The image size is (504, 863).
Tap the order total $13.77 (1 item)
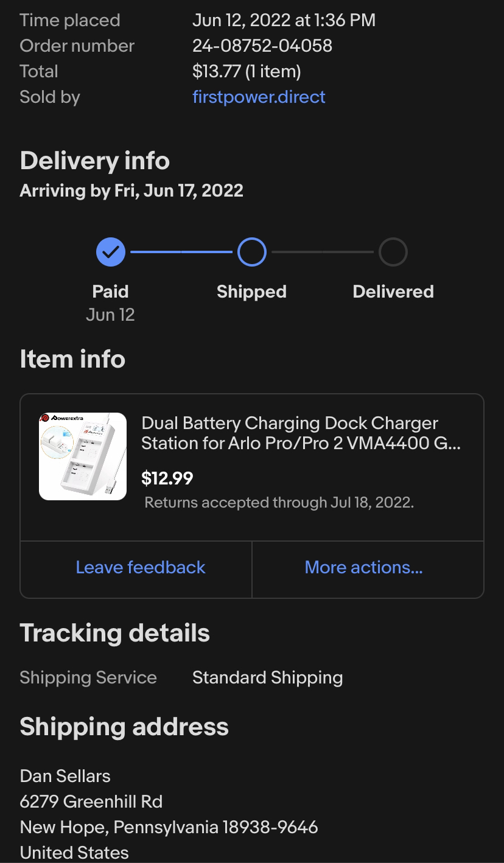point(247,71)
